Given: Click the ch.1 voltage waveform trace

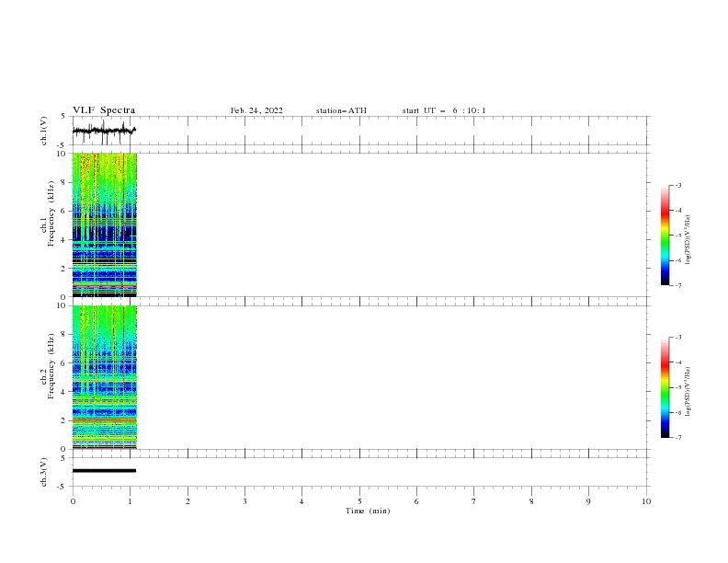Looking at the screenshot, I should pos(104,131).
